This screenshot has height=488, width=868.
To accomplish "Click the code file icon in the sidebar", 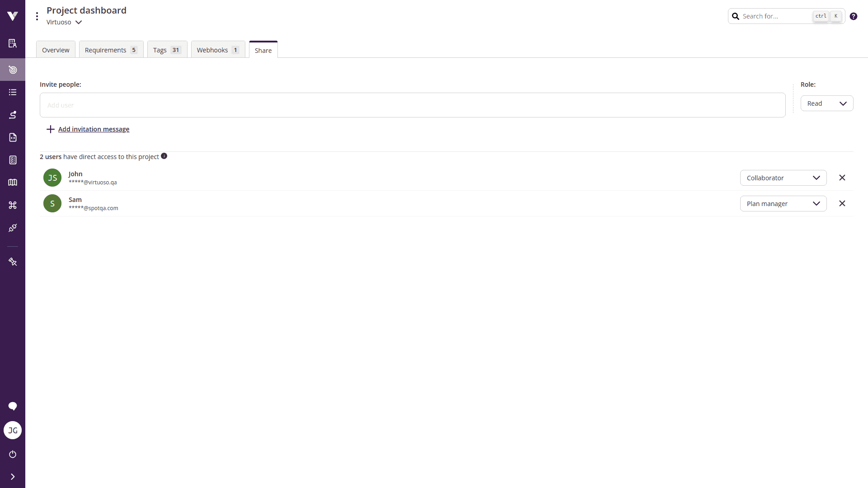I will coord(13,137).
